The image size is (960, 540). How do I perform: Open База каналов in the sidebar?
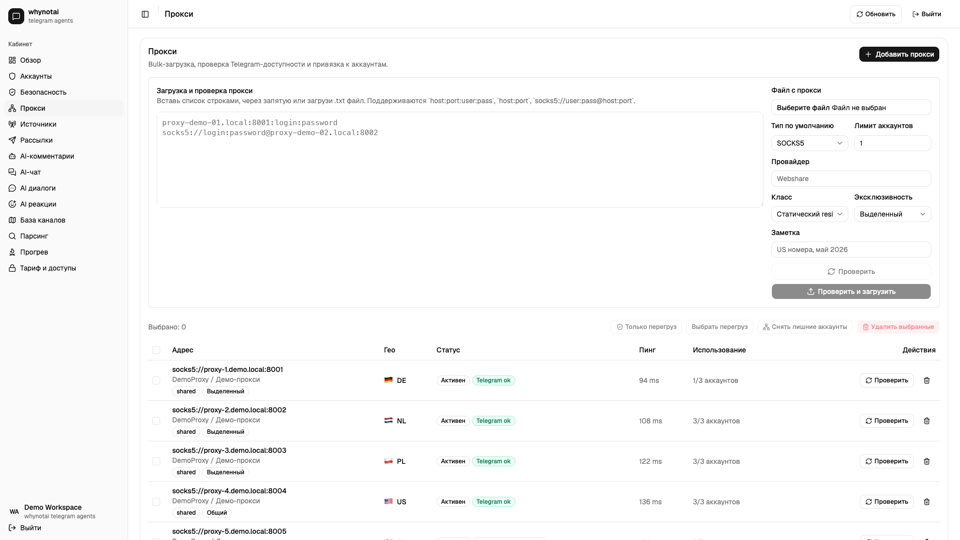click(64, 220)
